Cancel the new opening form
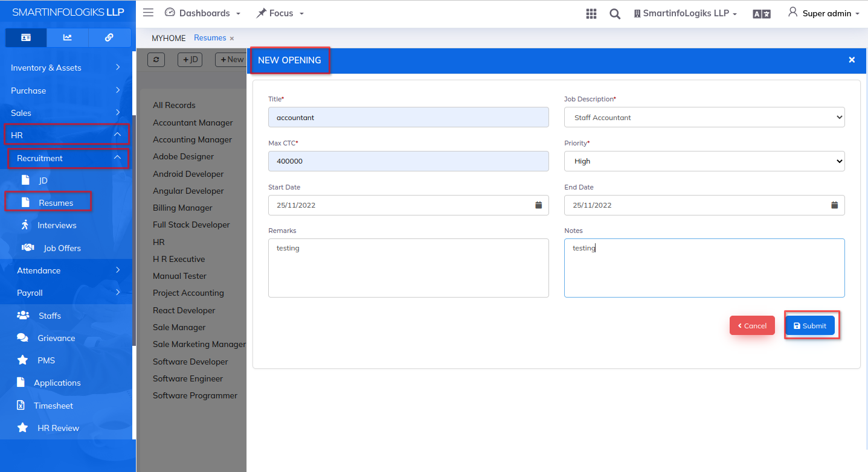868x472 pixels. point(752,325)
